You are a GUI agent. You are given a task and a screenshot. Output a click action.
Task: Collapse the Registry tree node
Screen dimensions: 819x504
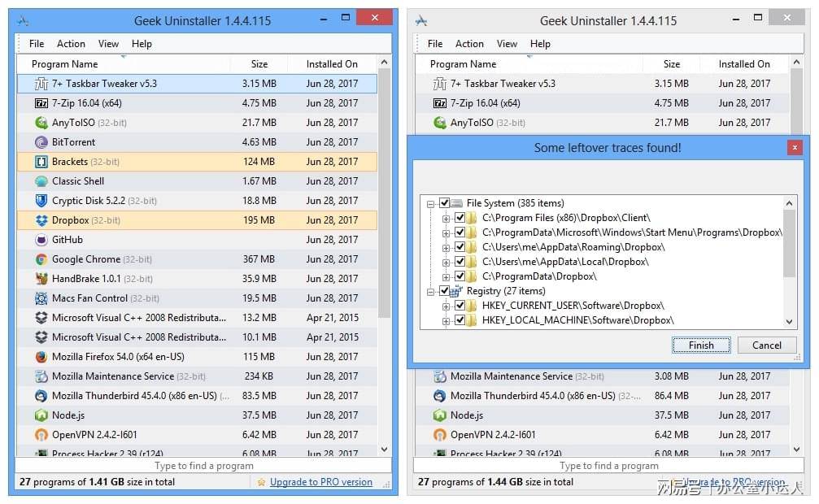(430, 292)
